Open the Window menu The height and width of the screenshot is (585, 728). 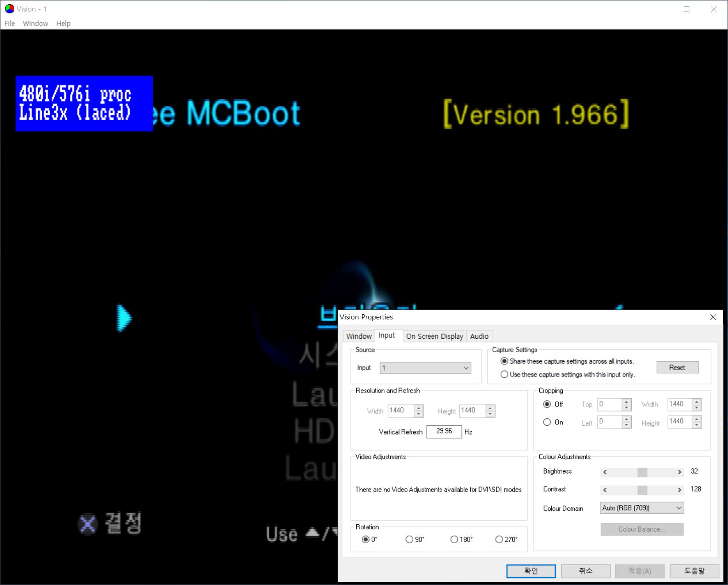(35, 23)
